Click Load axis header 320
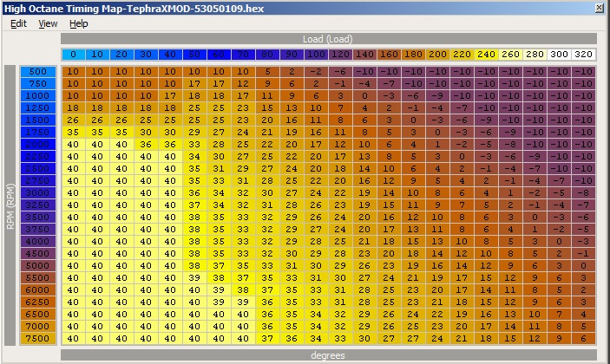The width and height of the screenshot is (610, 364). coord(584,55)
